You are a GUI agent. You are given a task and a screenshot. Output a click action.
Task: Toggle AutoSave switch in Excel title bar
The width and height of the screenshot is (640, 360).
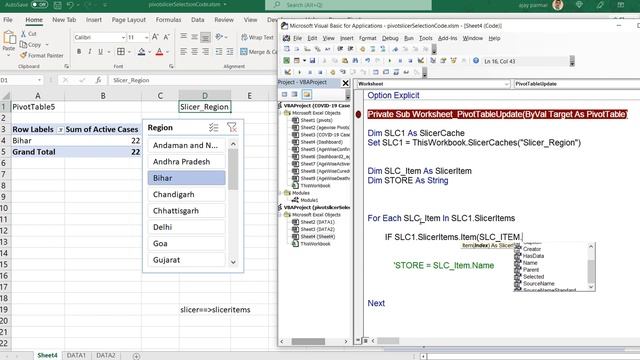pyautogui.click(x=40, y=5)
